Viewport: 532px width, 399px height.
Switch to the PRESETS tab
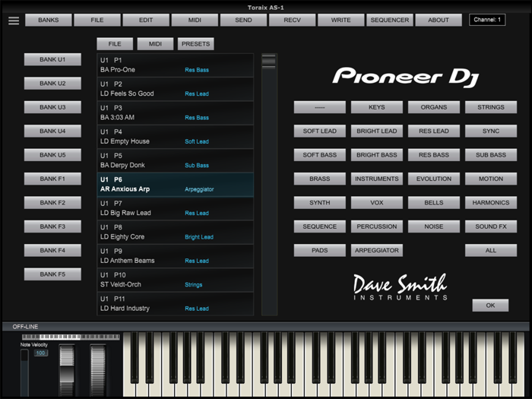pyautogui.click(x=196, y=44)
